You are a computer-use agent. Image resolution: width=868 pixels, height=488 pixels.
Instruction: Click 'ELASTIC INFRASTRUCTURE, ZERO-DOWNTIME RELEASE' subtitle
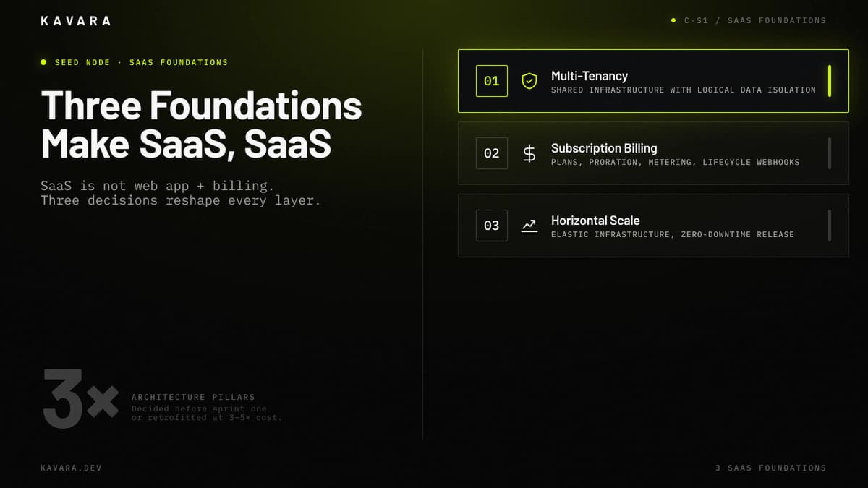click(x=673, y=235)
